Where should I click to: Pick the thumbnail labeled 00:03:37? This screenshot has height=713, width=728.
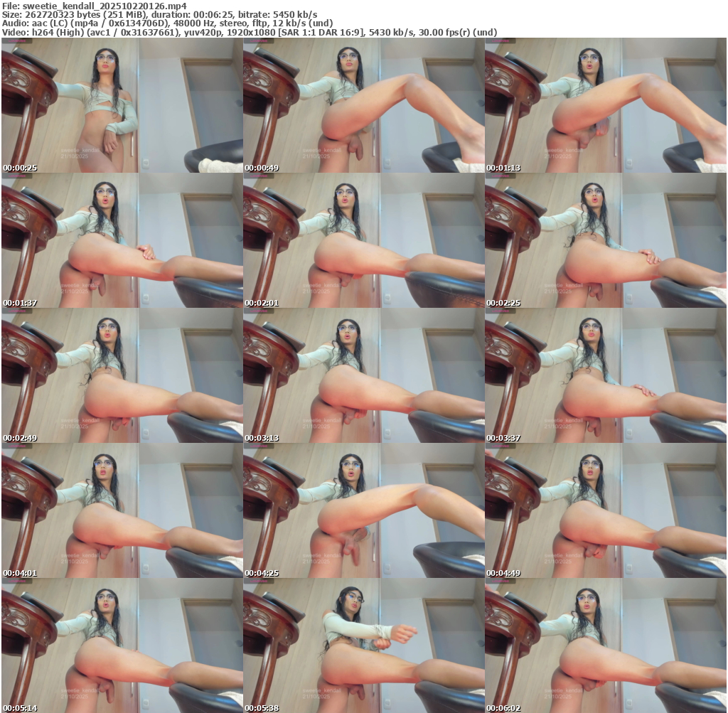606,375
